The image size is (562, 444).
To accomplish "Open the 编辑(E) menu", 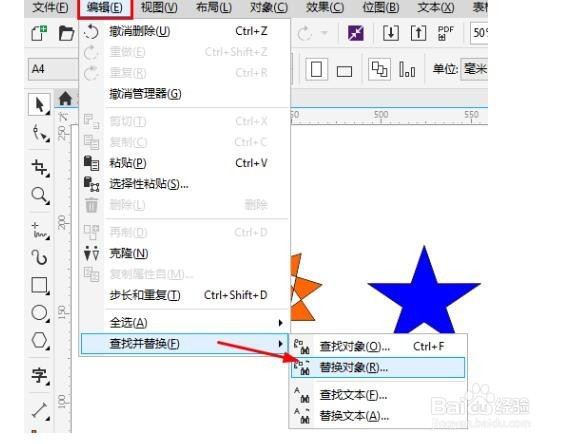I will click(x=105, y=7).
